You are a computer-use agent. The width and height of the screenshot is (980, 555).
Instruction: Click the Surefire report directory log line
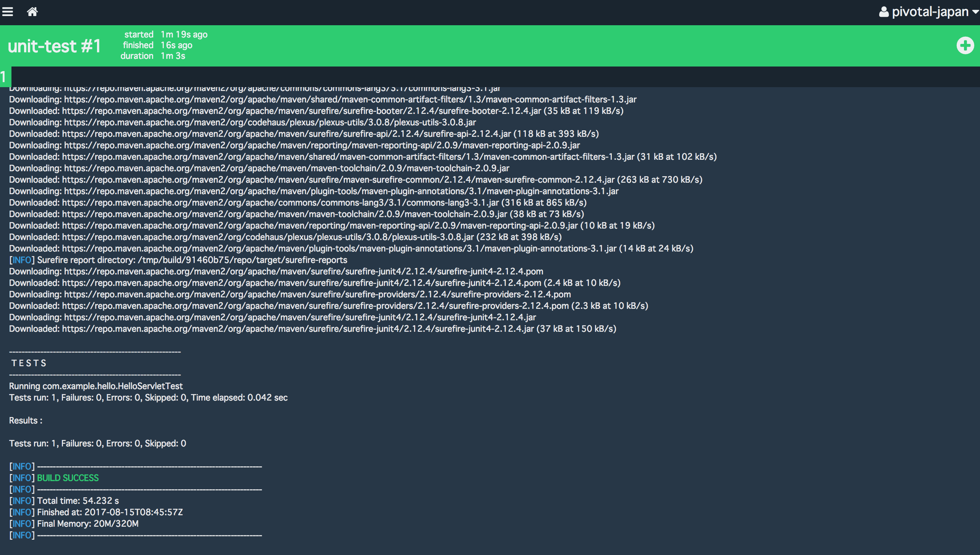click(x=178, y=260)
